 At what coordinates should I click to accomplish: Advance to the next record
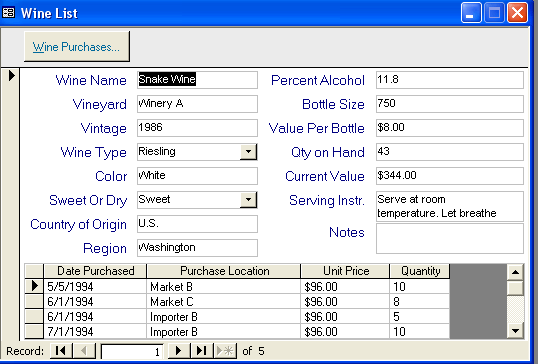tap(178, 351)
